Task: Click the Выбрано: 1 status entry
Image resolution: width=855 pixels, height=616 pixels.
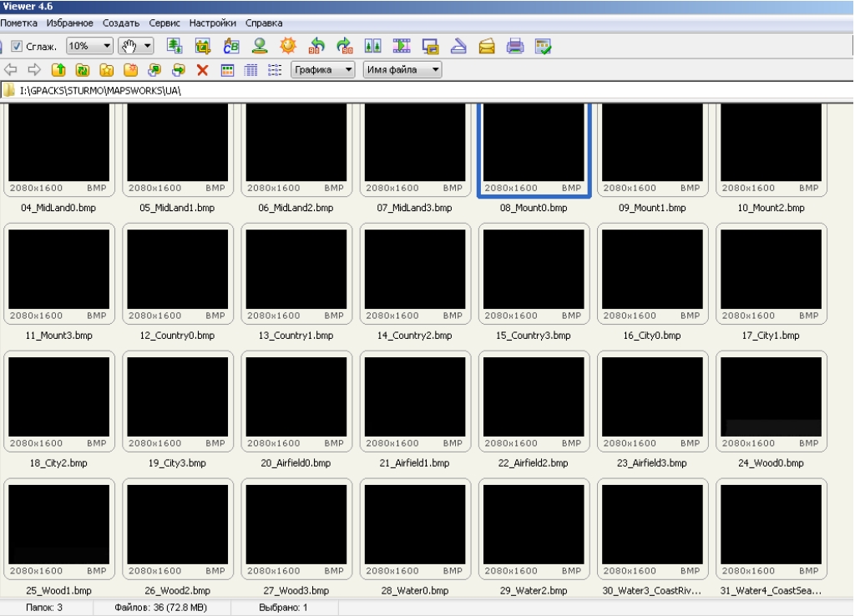Action: [283, 608]
